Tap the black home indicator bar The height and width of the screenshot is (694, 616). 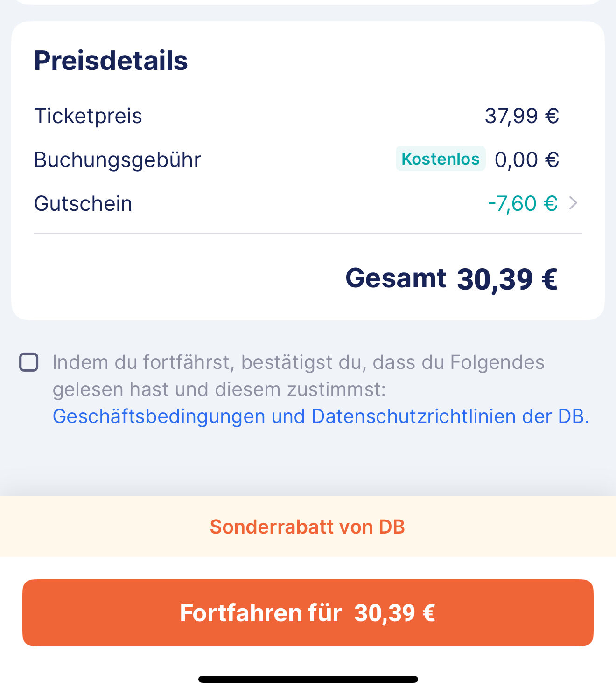308,679
